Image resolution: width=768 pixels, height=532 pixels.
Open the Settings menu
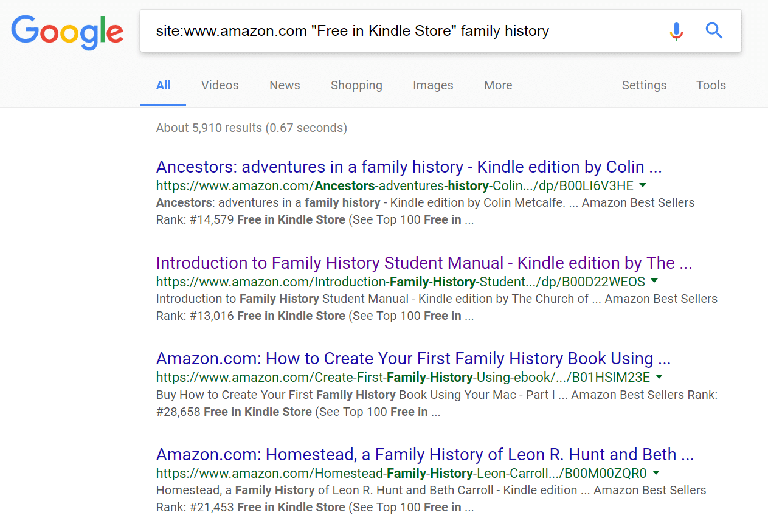click(x=644, y=85)
